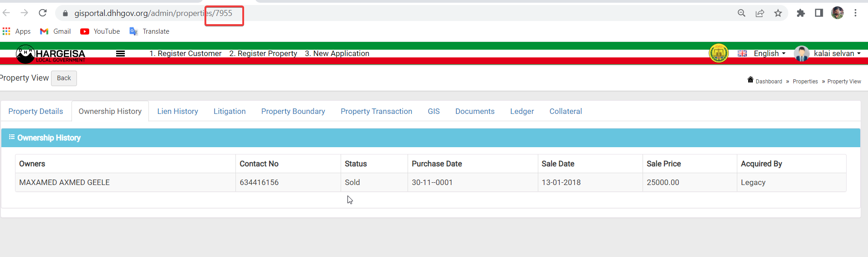Switch to the Property Details tab
This screenshot has width=868, height=257.
coord(36,111)
